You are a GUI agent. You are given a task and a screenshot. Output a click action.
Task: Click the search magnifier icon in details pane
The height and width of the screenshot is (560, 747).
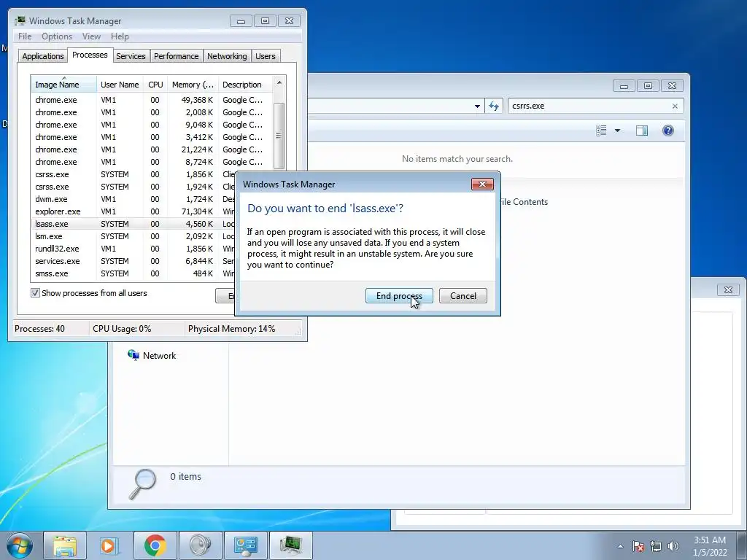142,483
